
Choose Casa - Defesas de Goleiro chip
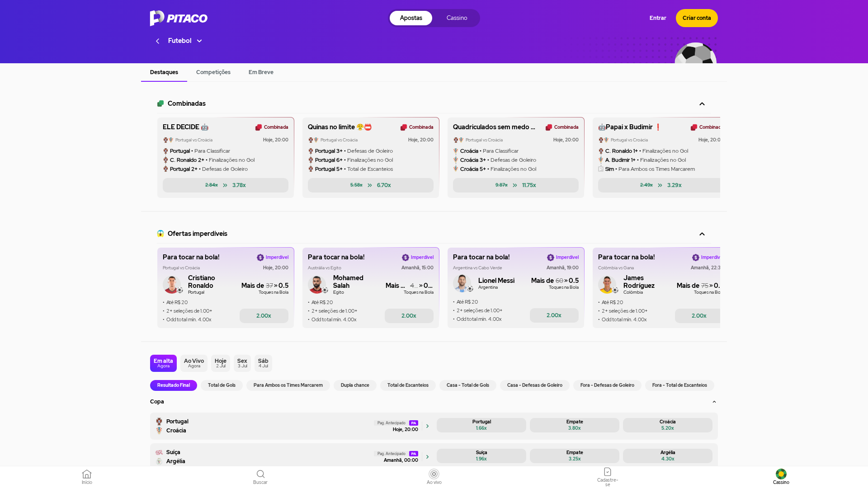pos(535,385)
